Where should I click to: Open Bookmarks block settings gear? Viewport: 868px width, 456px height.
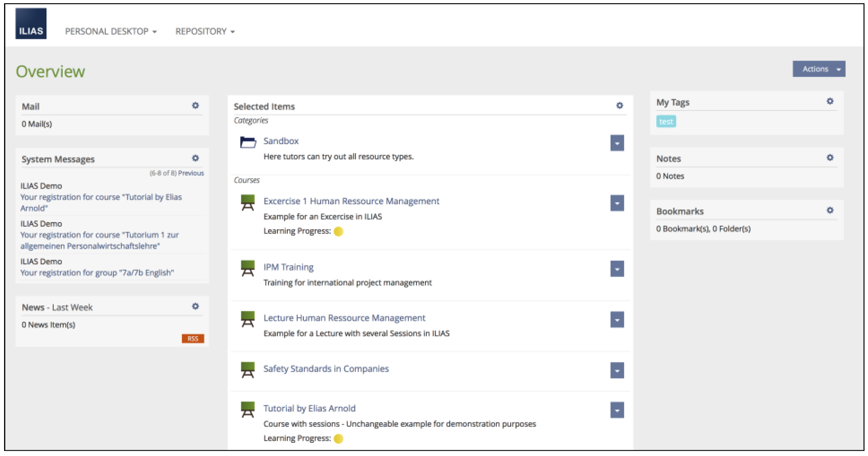coord(830,210)
